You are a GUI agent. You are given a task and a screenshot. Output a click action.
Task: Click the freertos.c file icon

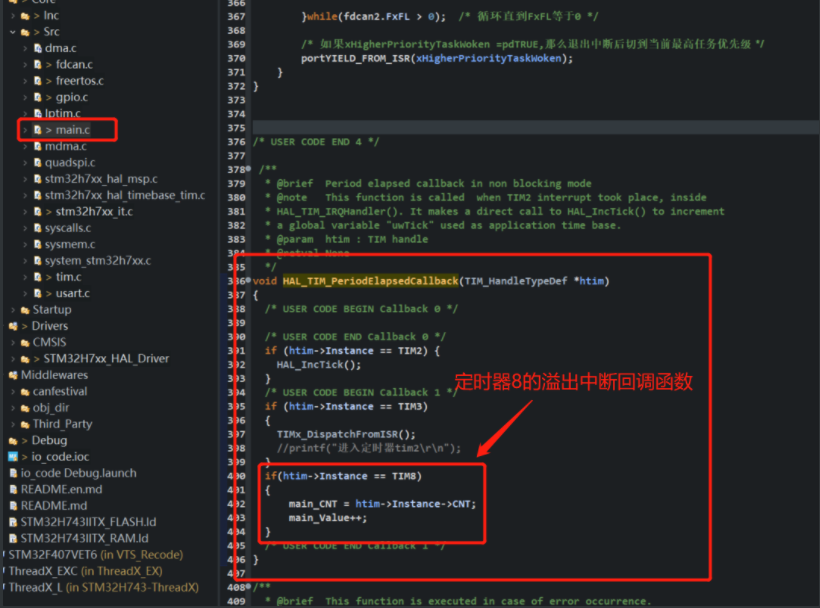[x=38, y=81]
